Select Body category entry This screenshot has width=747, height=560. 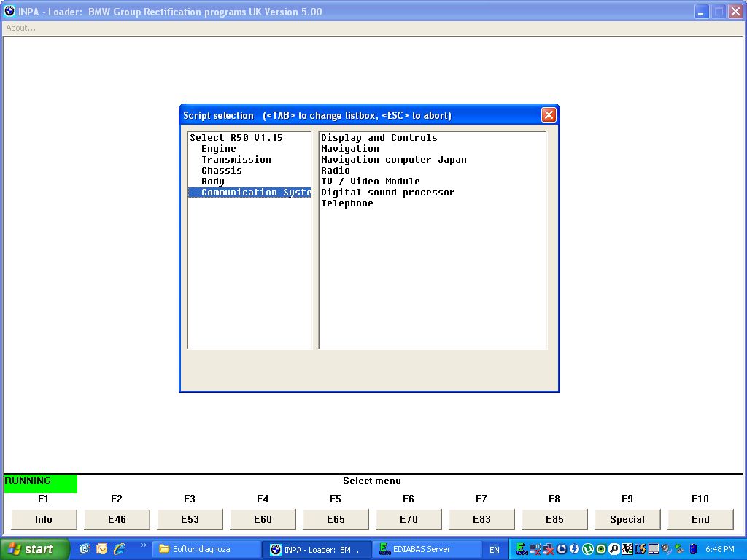pos(213,182)
